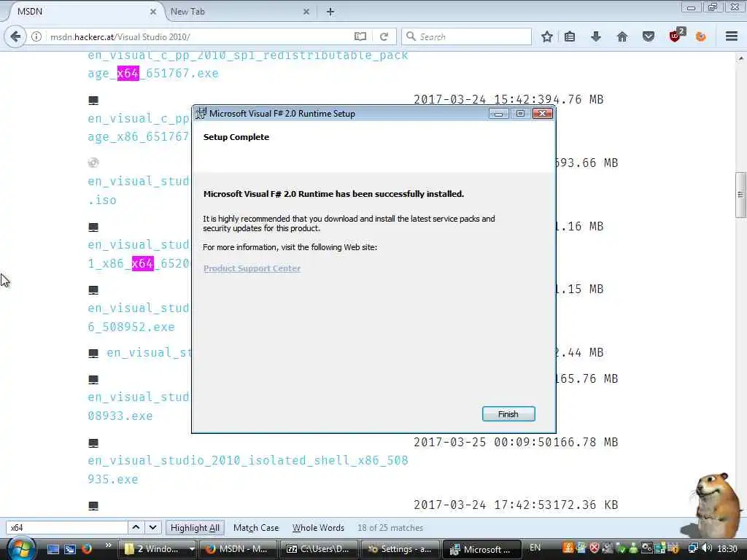Click the find bar x64 text field

tap(66, 528)
